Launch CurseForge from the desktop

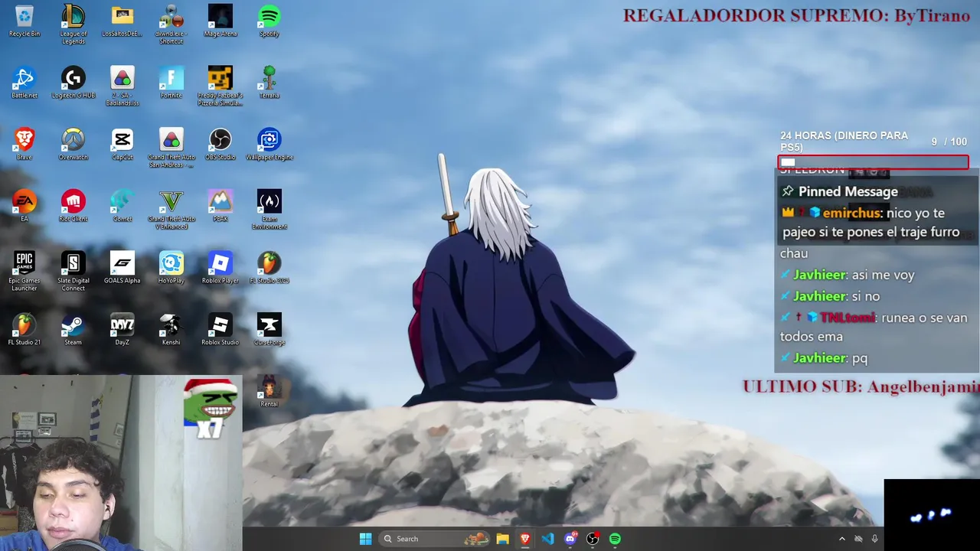pos(269,330)
